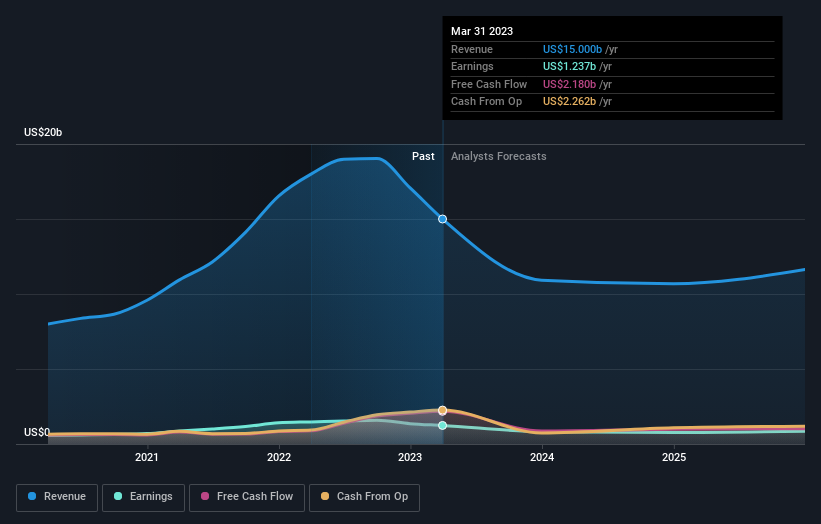This screenshot has width=821, height=524.
Task: Select the Cash From Op data point marker
Action: [x=442, y=410]
